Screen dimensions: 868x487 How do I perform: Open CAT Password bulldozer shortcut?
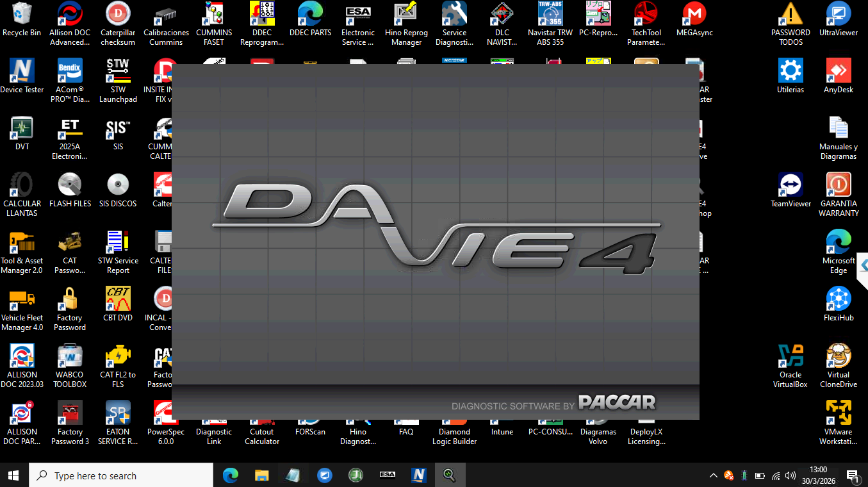70,252
